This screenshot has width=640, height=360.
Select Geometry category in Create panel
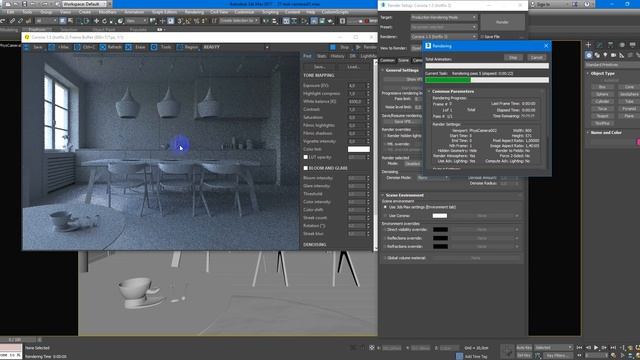pos(589,55)
